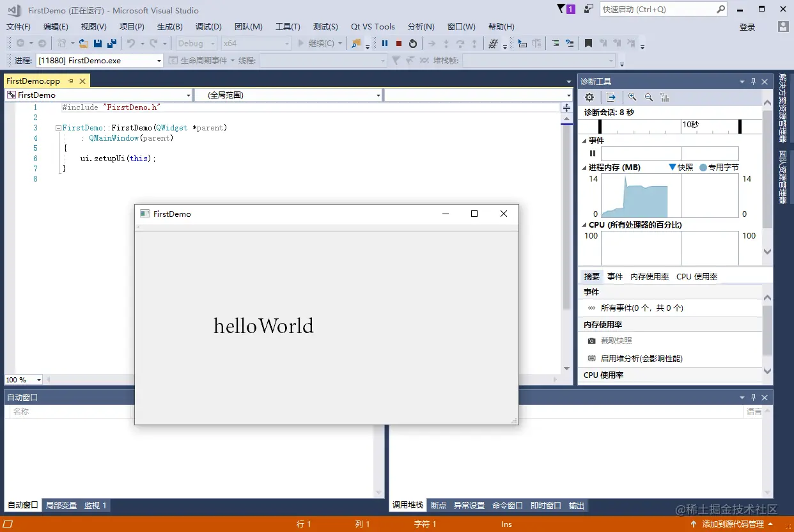This screenshot has height=532, width=794.
Task: Pin the FirstDemo.cpp tab
Action: (71, 81)
